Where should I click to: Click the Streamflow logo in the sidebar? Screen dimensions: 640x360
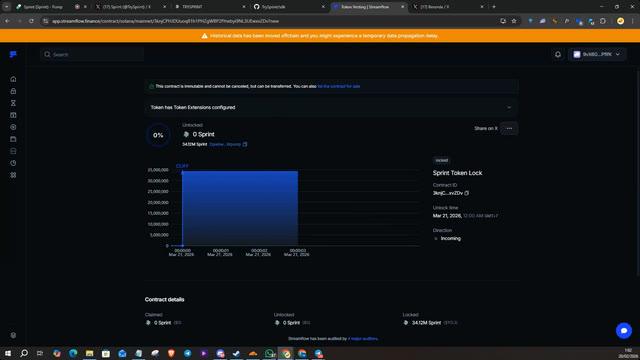tap(13, 54)
